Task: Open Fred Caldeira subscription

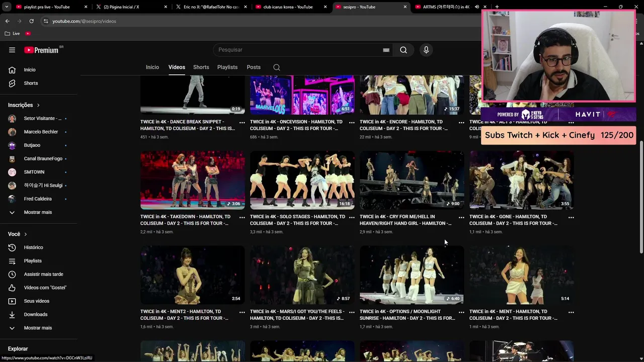Action: click(39, 199)
